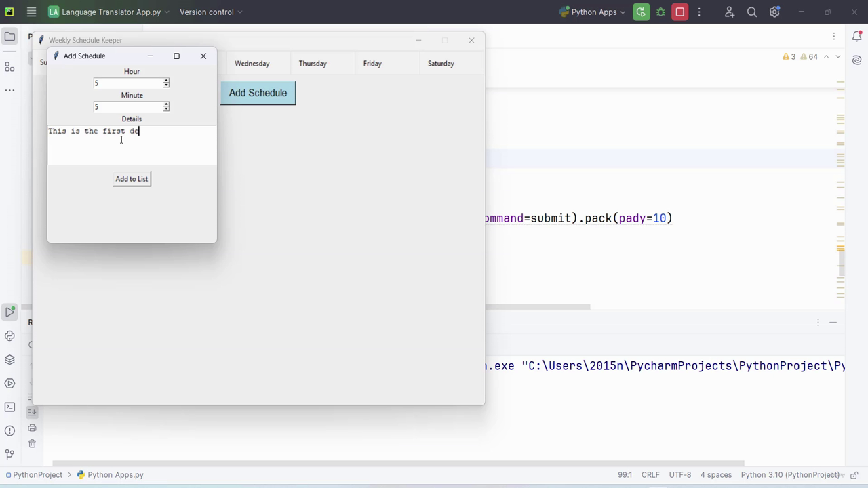This screenshot has width=868, height=488.
Task: Toggle scroll to end in run console
Action: click(32, 412)
